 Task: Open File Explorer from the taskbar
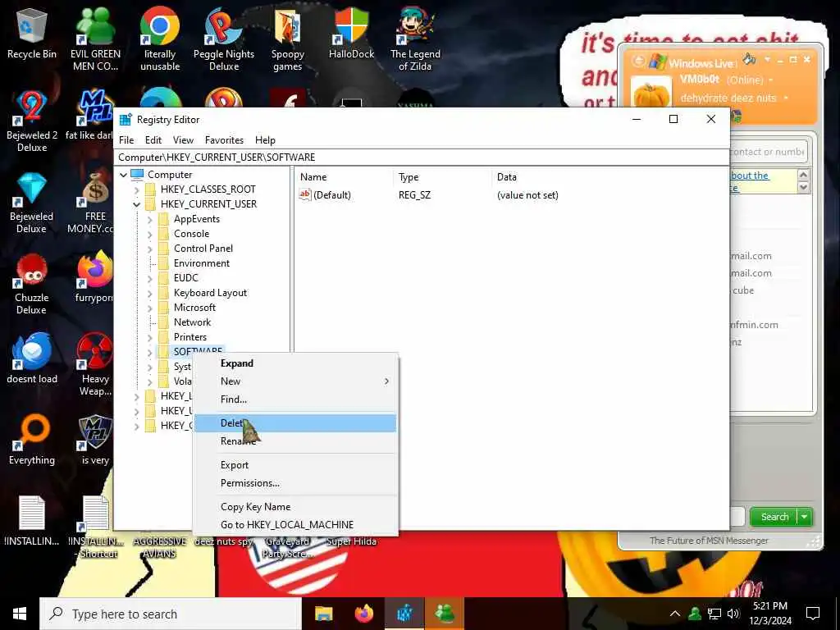pos(323,614)
